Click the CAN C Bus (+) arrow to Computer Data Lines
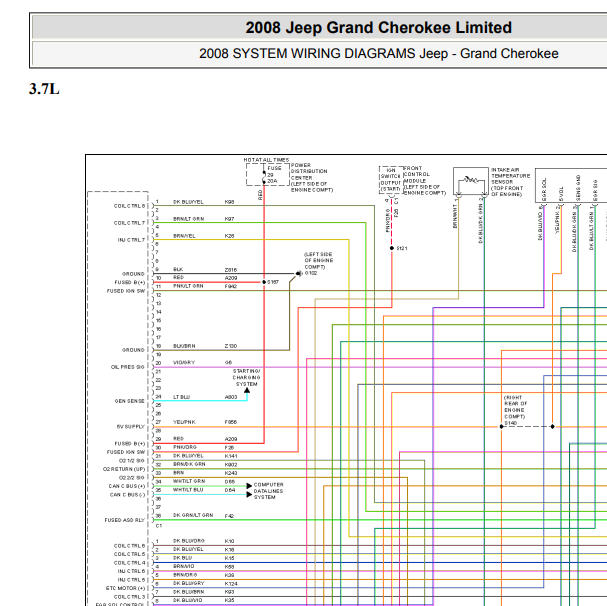The width and height of the screenshot is (607, 606). coord(249,486)
